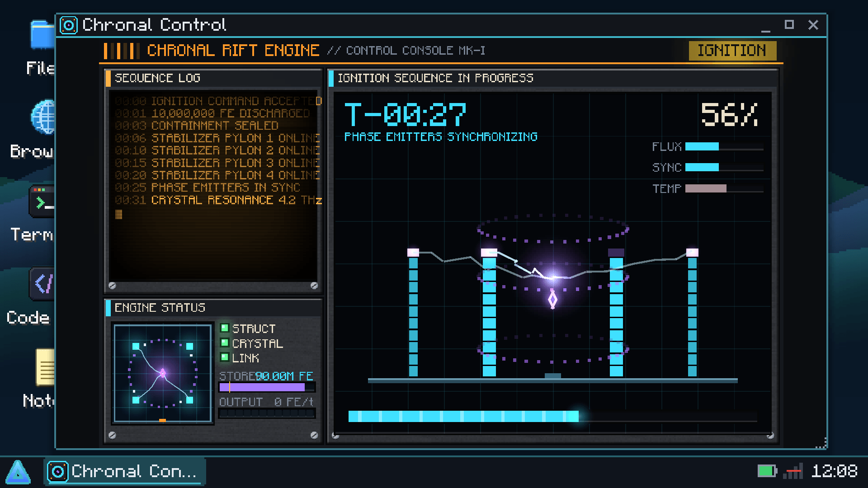The width and height of the screenshot is (868, 488).
Task: Click the ignition sequence progress bar
Action: (552, 416)
